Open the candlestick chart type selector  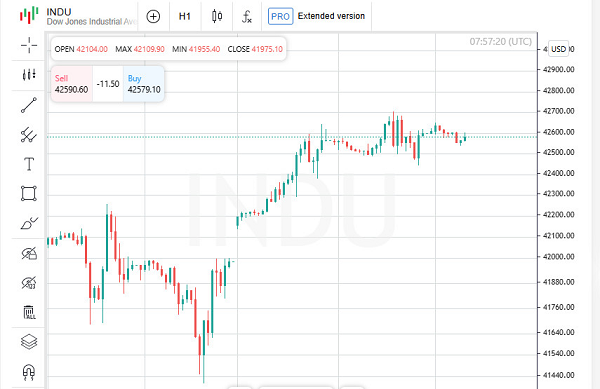tap(217, 16)
